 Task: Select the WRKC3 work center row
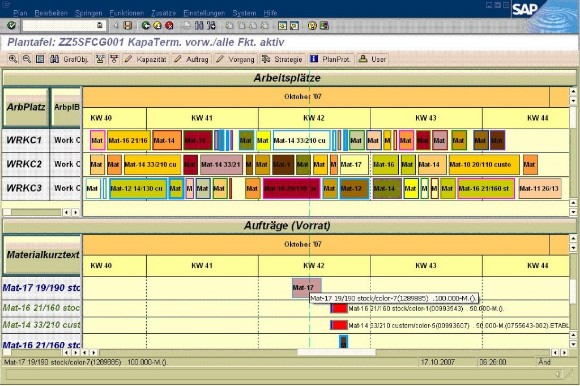25,188
